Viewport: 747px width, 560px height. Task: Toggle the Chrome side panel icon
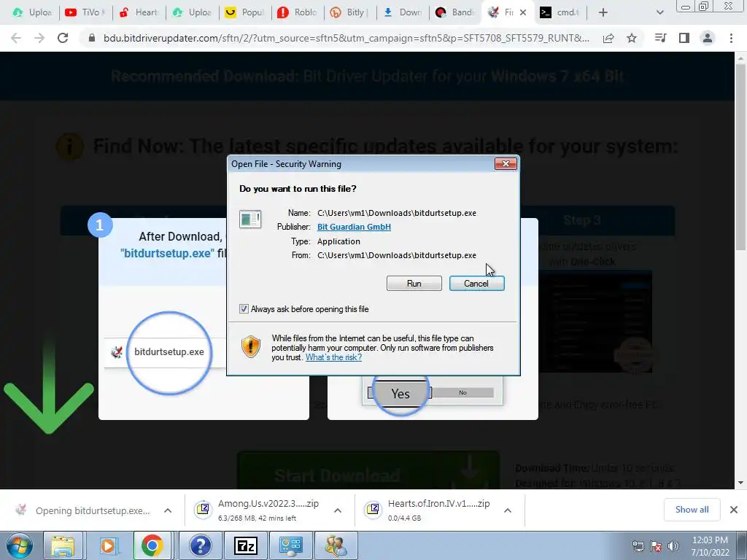coord(684,38)
